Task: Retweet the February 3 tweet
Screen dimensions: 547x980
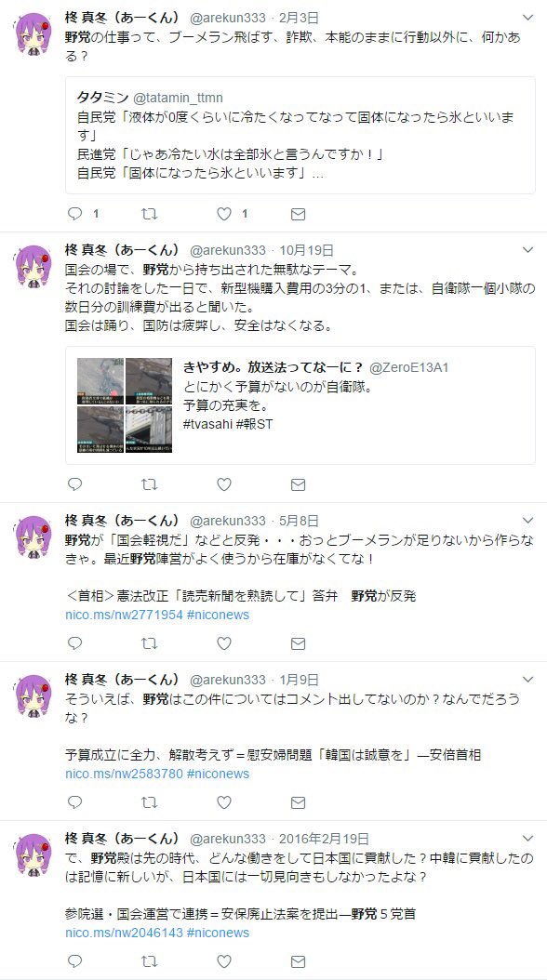Action: tap(150, 215)
